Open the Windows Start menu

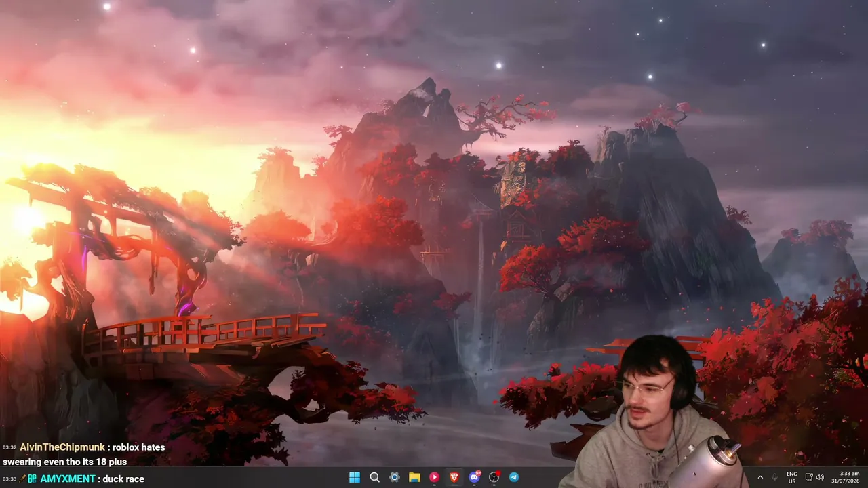tap(355, 477)
